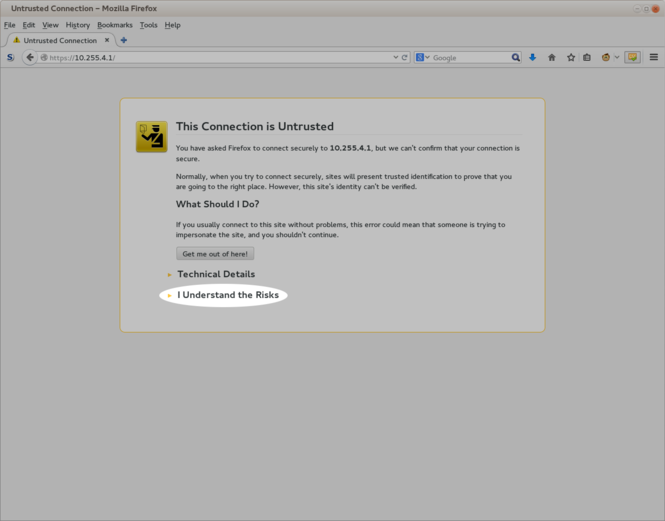
Task: Click the yellow chat toolbar icon
Action: [632, 58]
